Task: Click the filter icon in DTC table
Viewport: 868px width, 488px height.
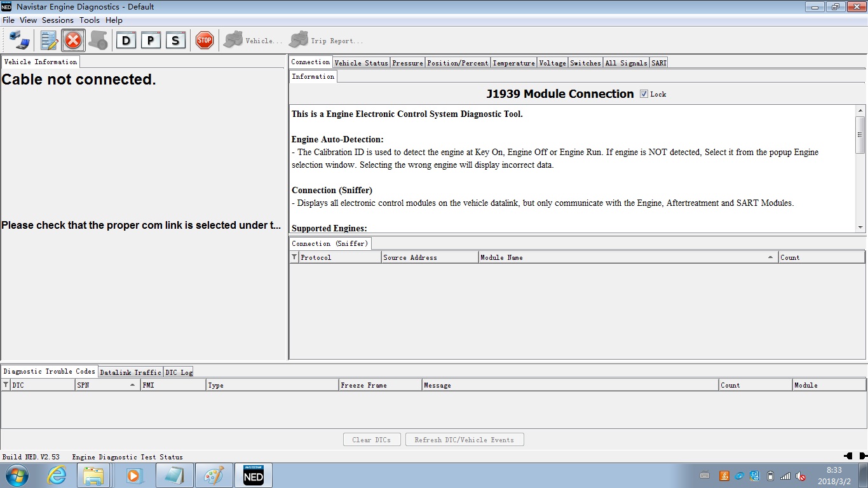Action: (x=6, y=385)
